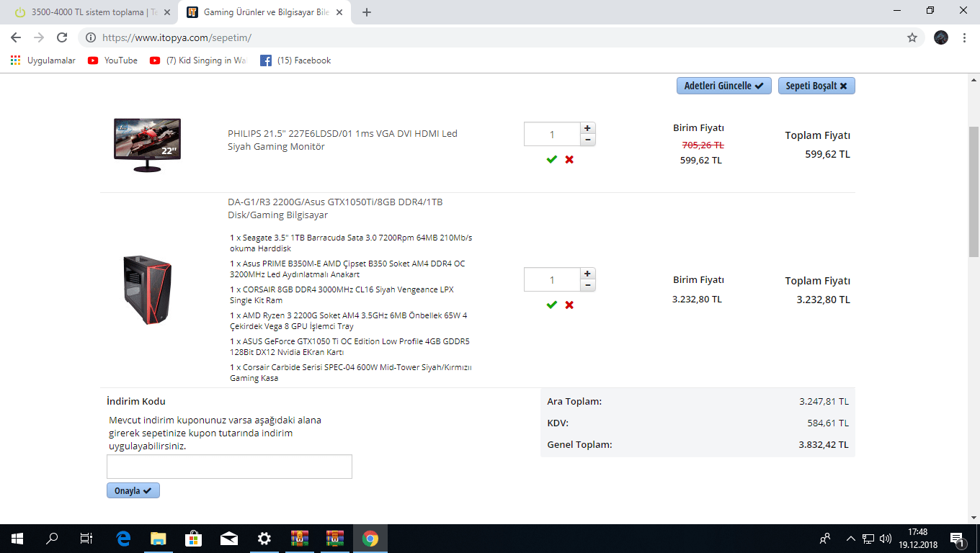Apply the discount code with Onayla
980x553 pixels.
[133, 490]
